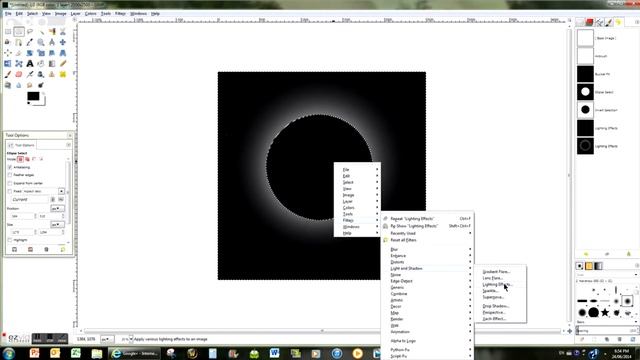Select the Paintbrush tool

[8, 74]
